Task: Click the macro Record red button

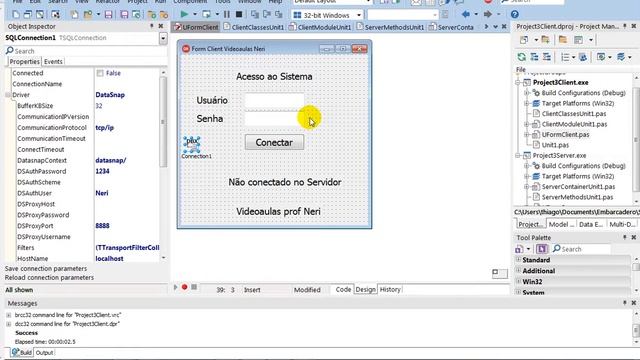Action: pos(184,287)
